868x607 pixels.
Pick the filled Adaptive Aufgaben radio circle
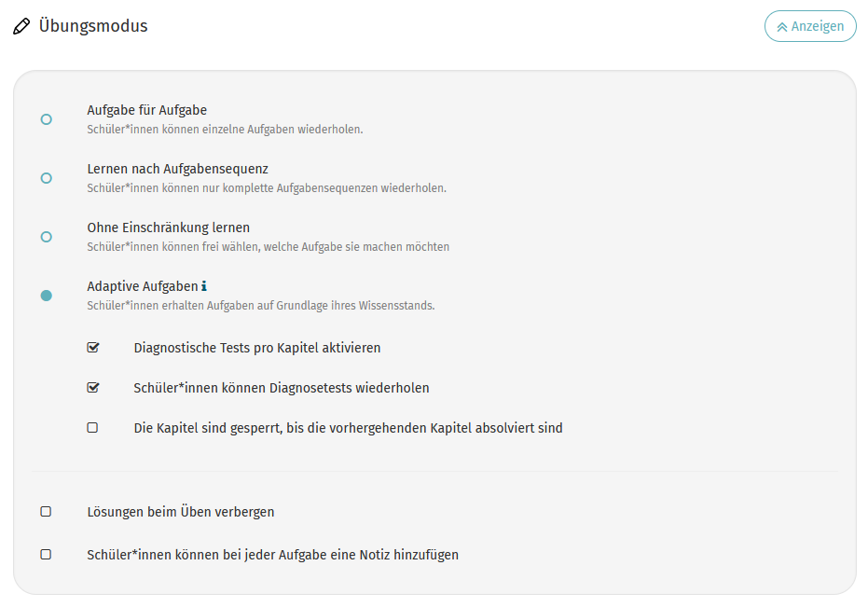tap(46, 296)
